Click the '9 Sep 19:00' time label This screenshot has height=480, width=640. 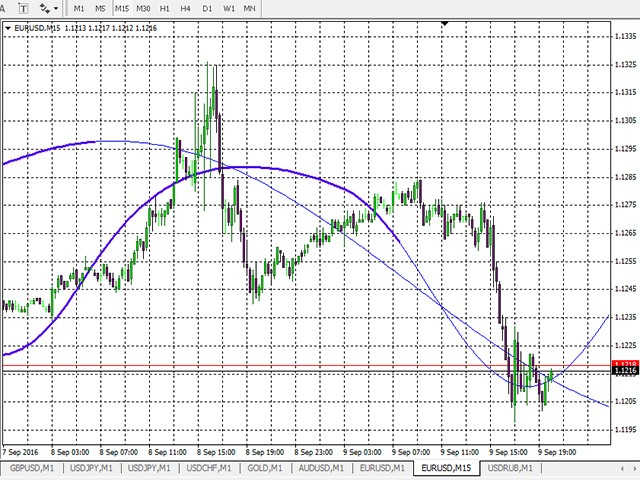point(557,452)
